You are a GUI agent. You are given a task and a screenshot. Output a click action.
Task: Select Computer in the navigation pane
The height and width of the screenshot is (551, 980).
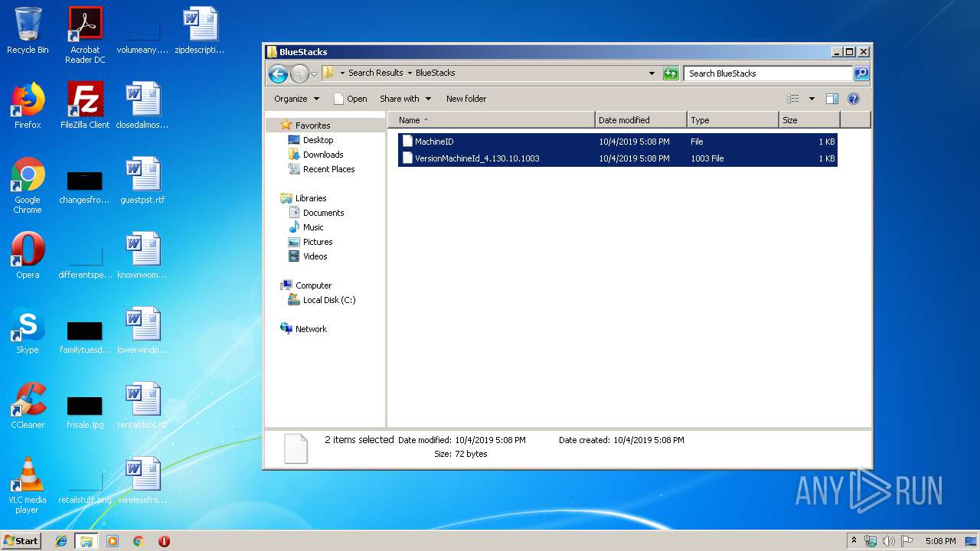pos(313,285)
